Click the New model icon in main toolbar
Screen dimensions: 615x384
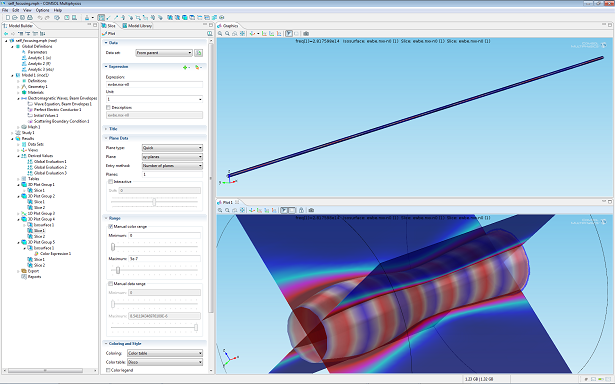point(8,18)
